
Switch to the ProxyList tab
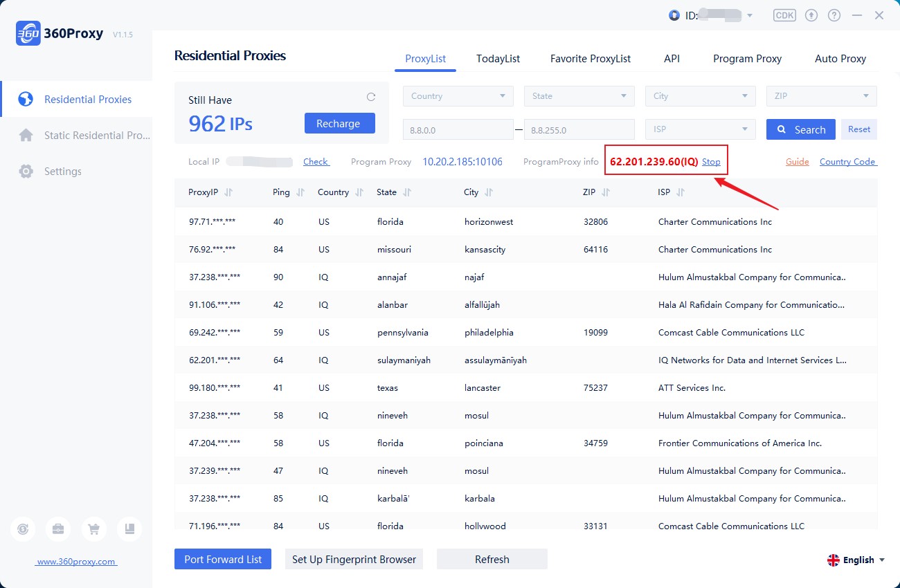pyautogui.click(x=426, y=59)
